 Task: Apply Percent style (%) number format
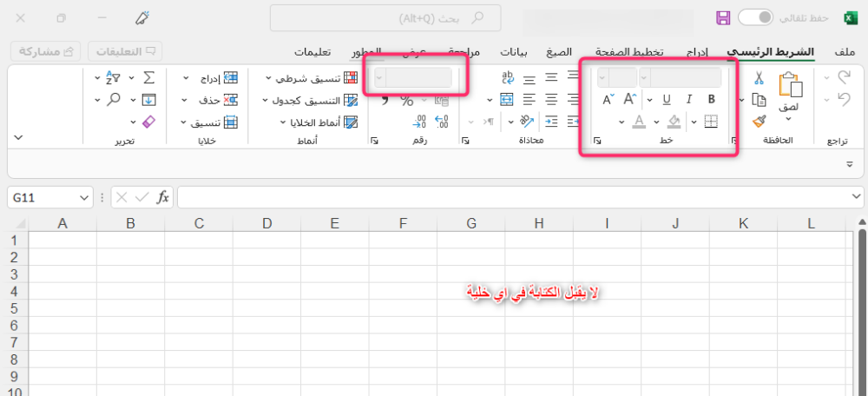407,100
